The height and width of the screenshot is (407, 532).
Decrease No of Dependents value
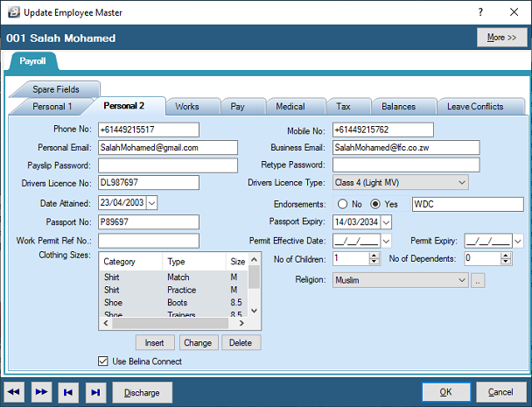(x=506, y=262)
